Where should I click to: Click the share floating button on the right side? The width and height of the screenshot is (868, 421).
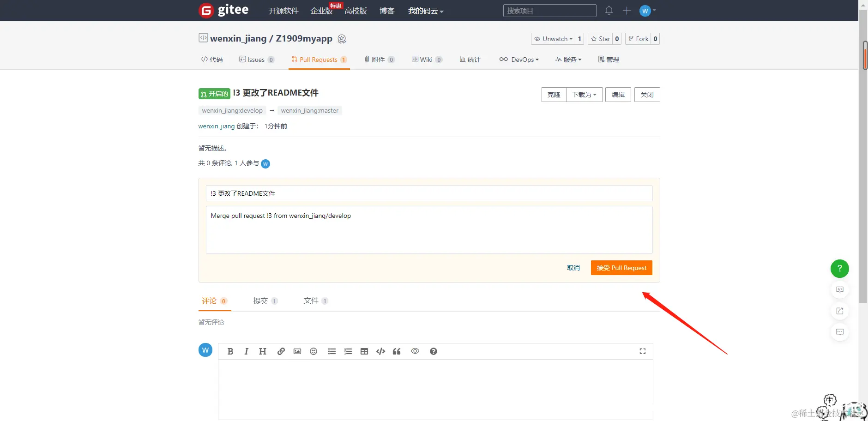click(840, 311)
